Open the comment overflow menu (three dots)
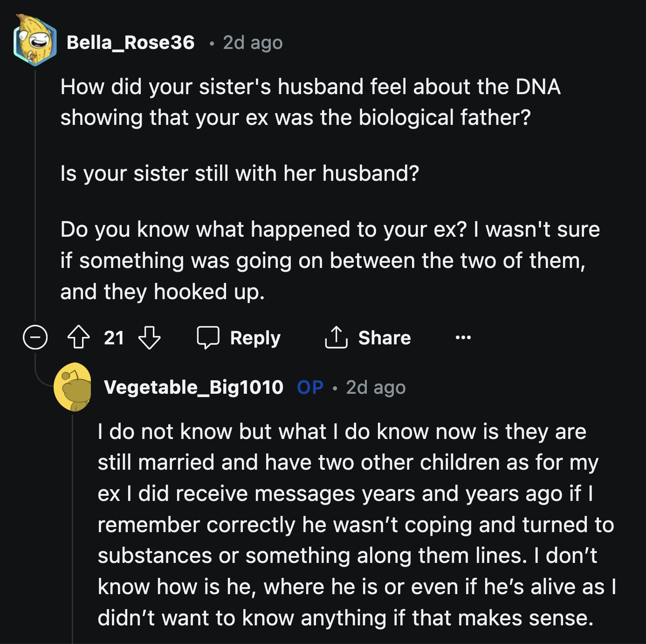 point(463,338)
